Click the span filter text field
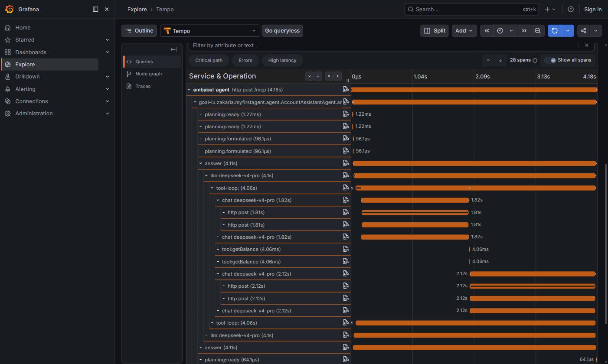This screenshot has width=608, height=364. pyautogui.click(x=384, y=45)
